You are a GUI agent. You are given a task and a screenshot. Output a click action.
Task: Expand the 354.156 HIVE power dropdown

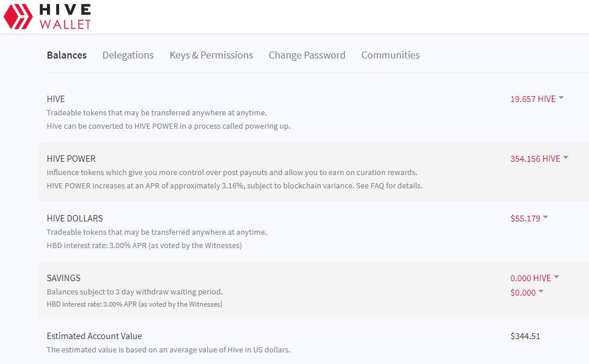(539, 158)
